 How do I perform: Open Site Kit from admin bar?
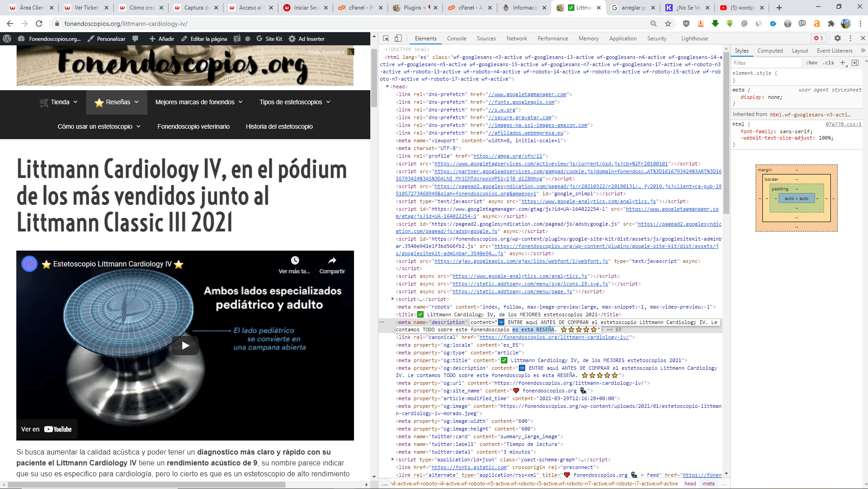[x=269, y=39]
